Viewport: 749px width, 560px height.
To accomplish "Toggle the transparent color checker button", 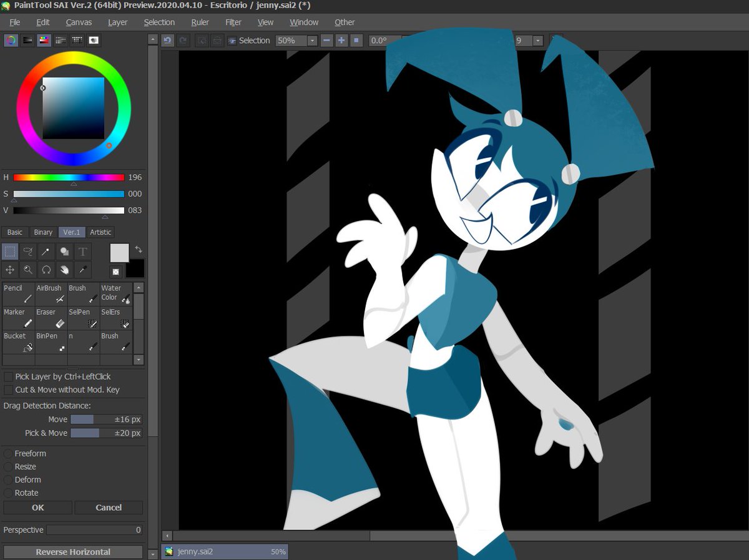I will [116, 272].
